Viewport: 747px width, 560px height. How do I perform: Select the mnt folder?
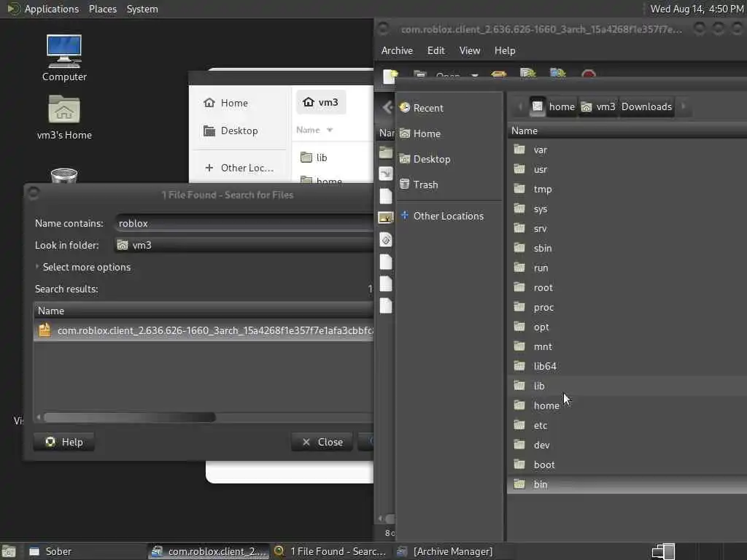pos(627,346)
